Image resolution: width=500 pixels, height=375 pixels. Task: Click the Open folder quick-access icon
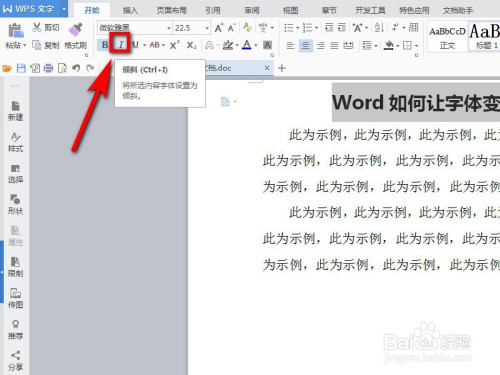tap(7, 69)
